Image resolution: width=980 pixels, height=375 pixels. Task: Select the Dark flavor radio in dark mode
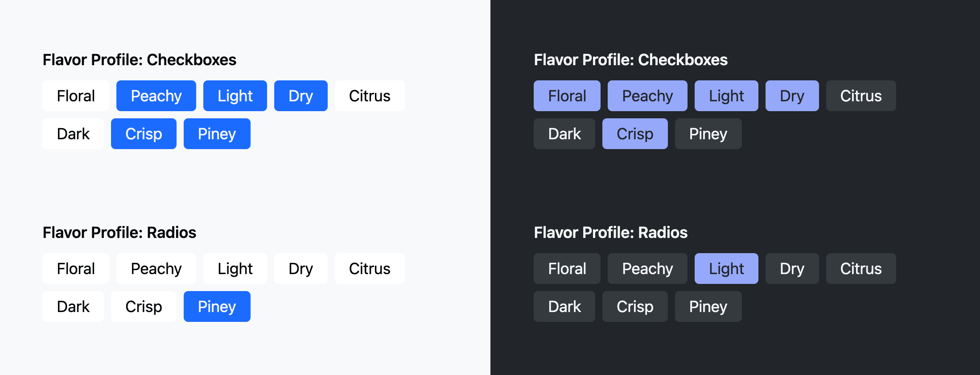pyautogui.click(x=564, y=306)
